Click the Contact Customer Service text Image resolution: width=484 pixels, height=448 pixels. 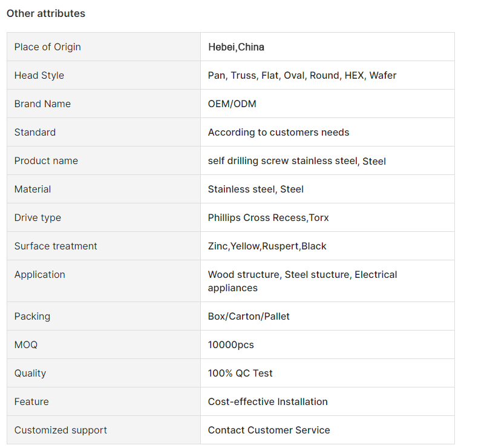click(269, 430)
